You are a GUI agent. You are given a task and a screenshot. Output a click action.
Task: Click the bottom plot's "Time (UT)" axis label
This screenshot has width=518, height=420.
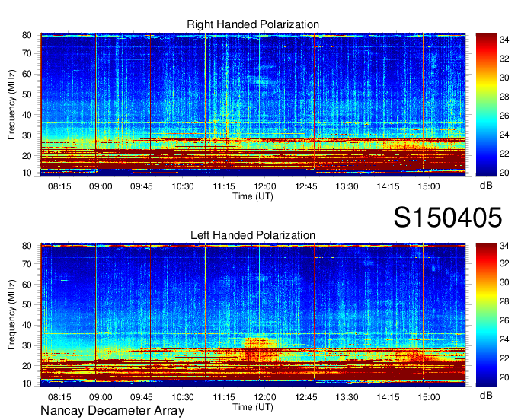point(253,407)
